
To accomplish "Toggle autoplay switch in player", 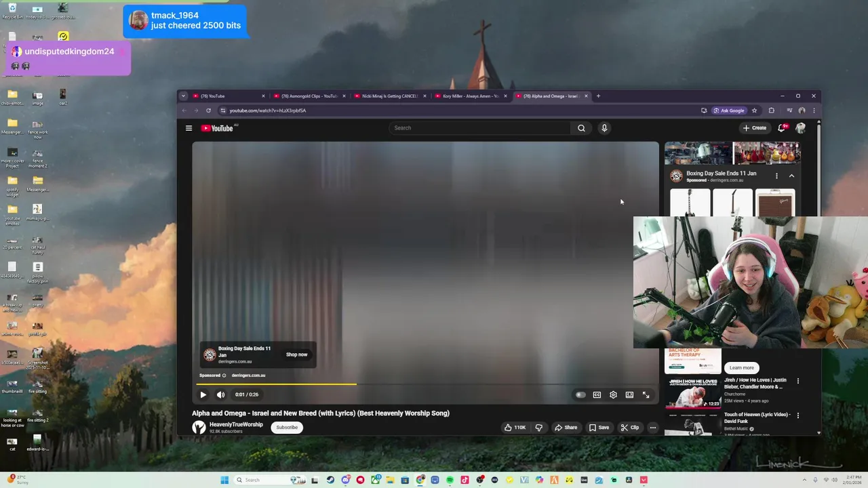I will pyautogui.click(x=580, y=394).
